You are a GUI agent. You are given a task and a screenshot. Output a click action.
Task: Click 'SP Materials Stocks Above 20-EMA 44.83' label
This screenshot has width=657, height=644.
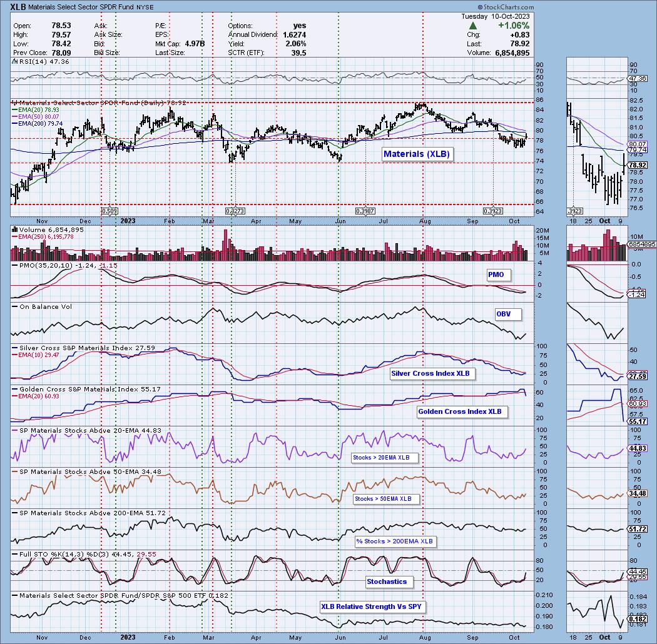[x=86, y=430]
